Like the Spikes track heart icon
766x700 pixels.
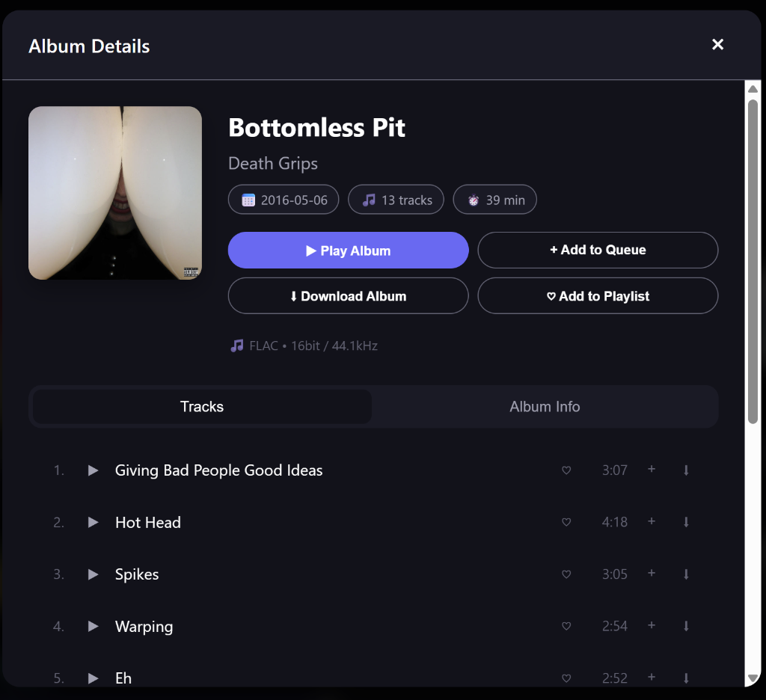point(566,574)
